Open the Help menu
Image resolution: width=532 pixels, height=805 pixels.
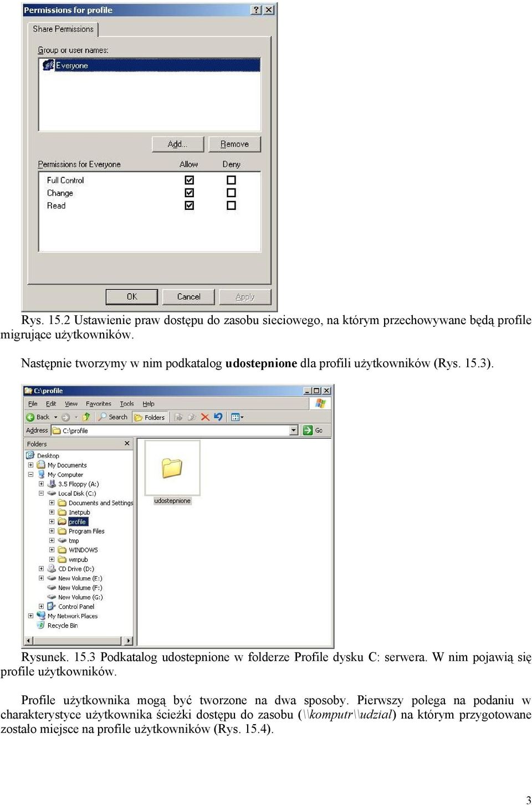click(x=149, y=404)
